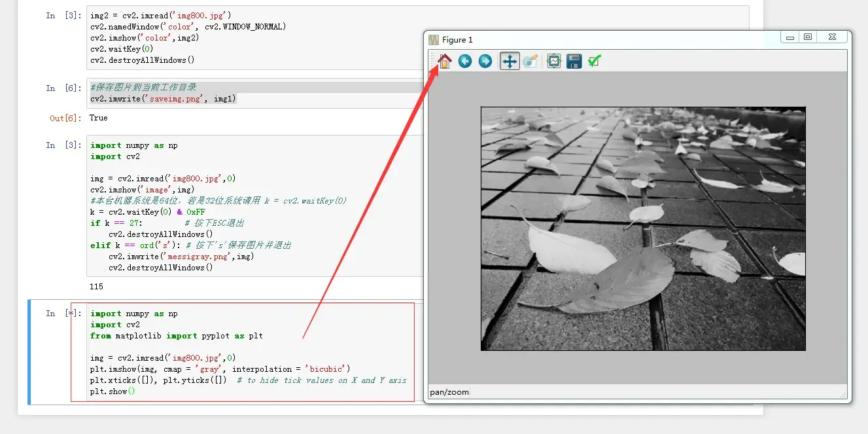The height and width of the screenshot is (434, 868).
Task: Close the Figure 1 window
Action: [x=832, y=37]
